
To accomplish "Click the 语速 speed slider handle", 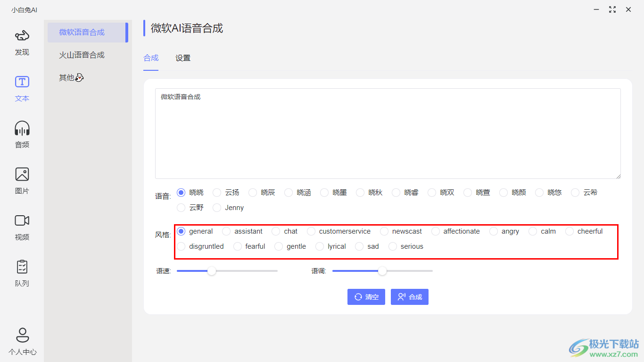I will point(212,271).
